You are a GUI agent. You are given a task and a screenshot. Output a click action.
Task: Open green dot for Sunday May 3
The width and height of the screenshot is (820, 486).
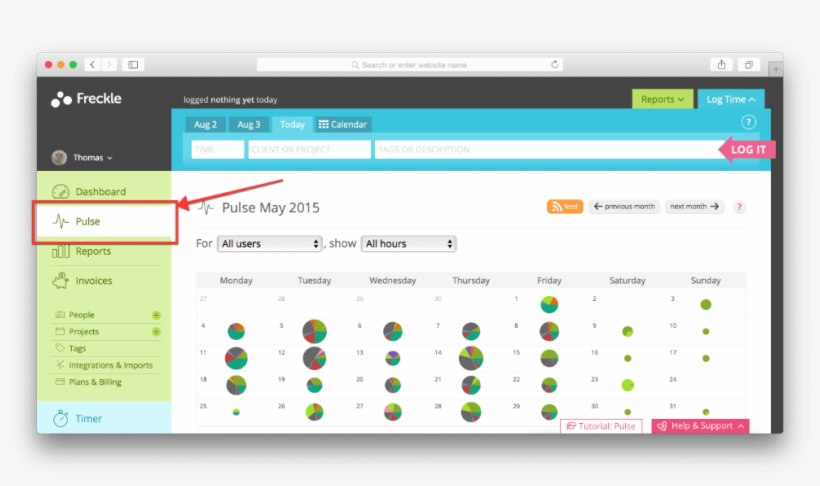coord(705,304)
